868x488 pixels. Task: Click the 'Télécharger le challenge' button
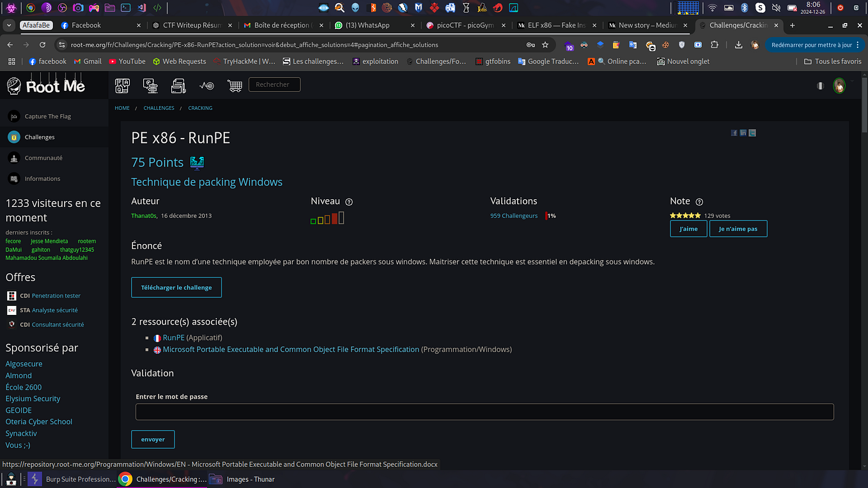(176, 287)
